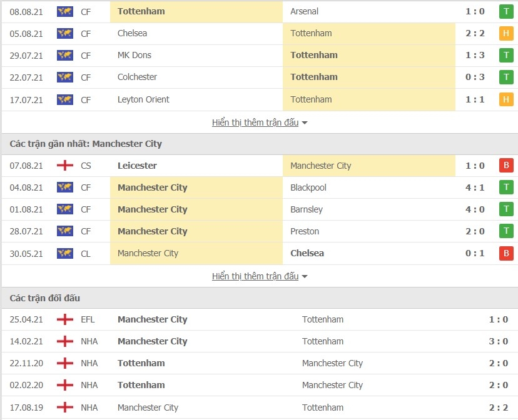
Task: Expand more Tottenham matches via Hiển thị thêm trận đấu
Action: 255,122
